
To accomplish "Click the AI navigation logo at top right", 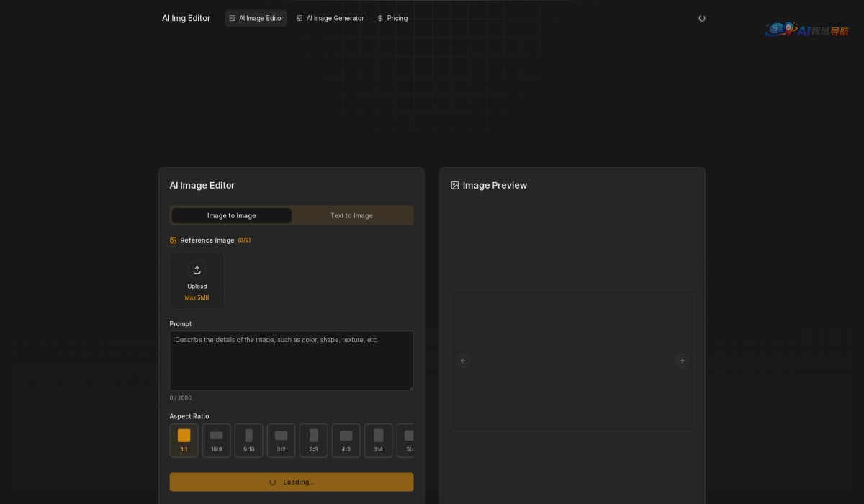I will 806,30.
